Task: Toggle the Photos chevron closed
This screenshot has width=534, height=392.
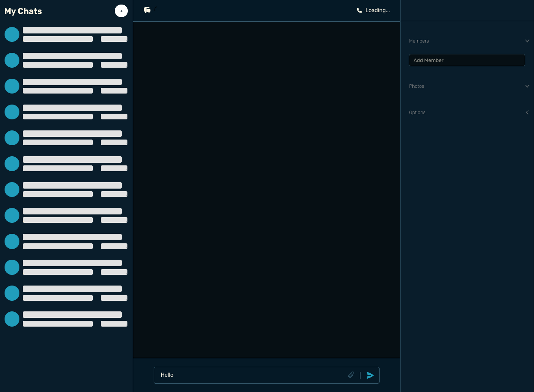Action: [527, 86]
